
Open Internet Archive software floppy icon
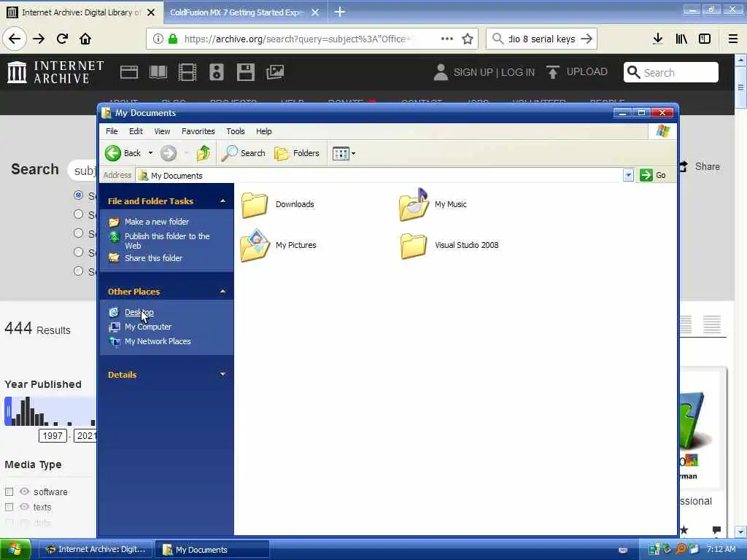click(245, 72)
